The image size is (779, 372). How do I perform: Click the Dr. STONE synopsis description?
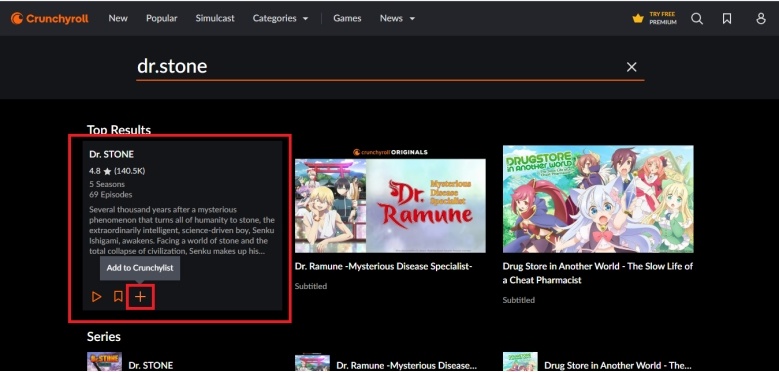pos(182,230)
